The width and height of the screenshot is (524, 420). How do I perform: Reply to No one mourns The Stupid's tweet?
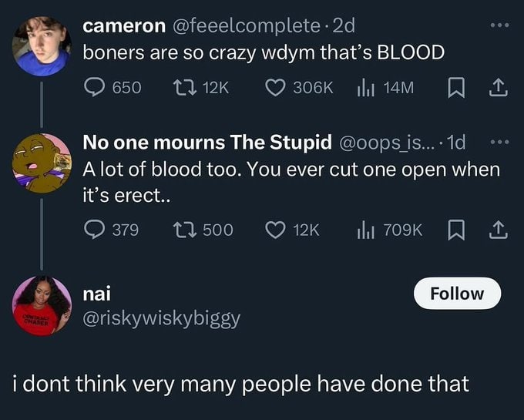(94, 229)
